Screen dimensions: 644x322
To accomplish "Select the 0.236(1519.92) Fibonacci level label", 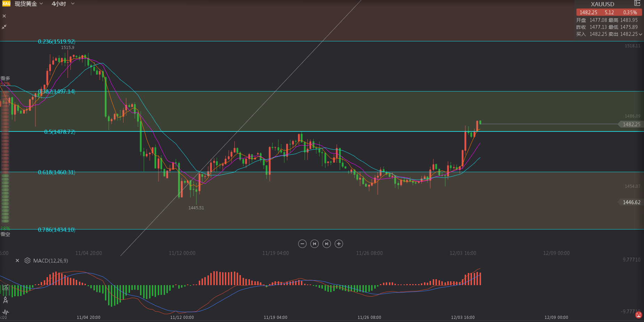I will (57, 41).
